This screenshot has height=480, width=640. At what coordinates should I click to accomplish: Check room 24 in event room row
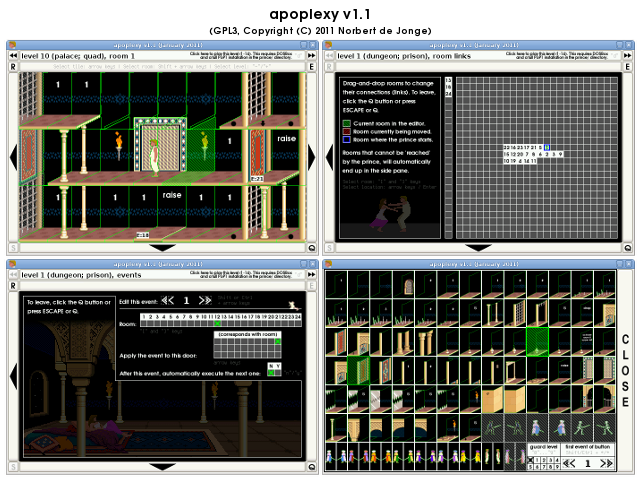pos(298,324)
